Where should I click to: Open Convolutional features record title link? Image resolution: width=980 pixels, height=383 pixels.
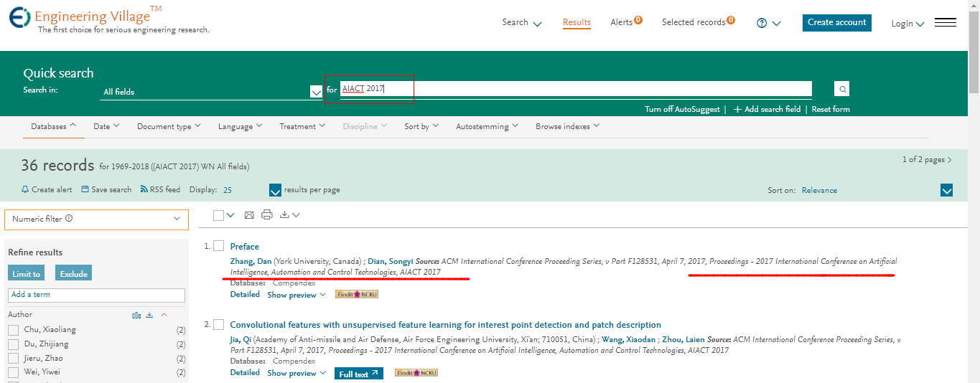(445, 325)
